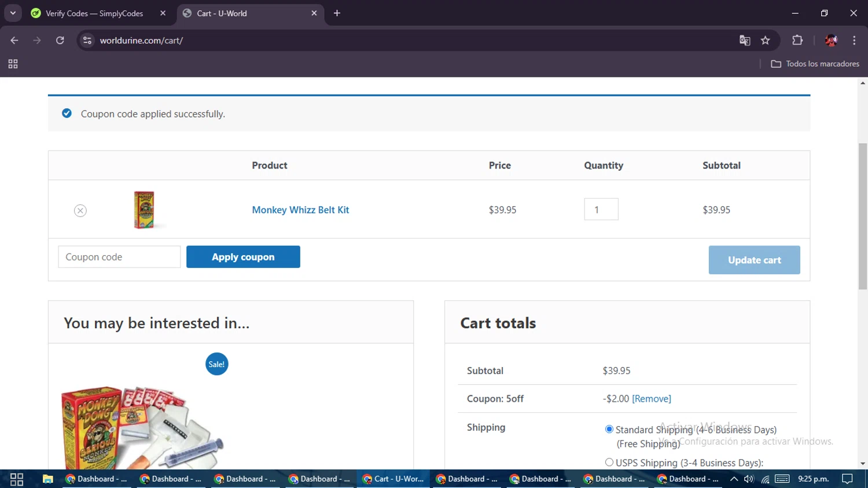Open Todos los marcadores bookmarks folder
The height and width of the screenshot is (488, 868).
point(815,64)
